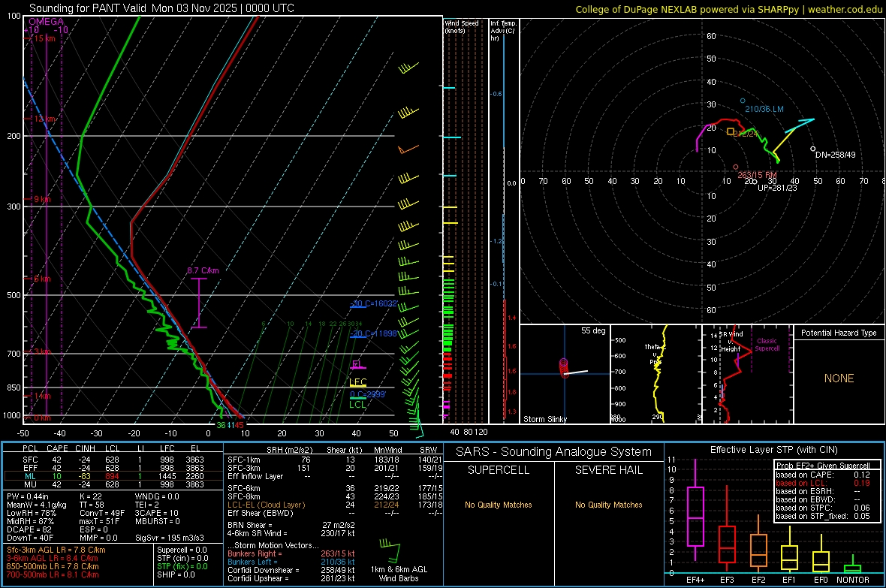
Task: Click the green LCL label on the skew-T
Action: [x=357, y=404]
